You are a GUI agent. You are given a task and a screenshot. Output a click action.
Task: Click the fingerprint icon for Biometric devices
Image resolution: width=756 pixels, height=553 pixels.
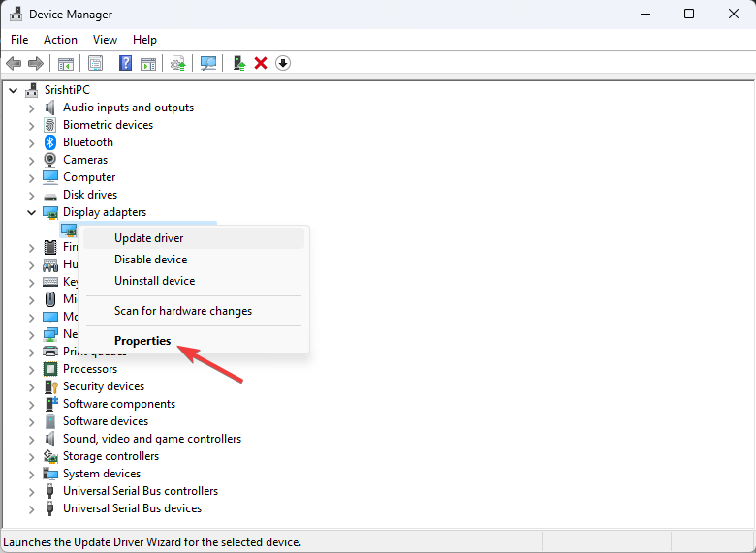tap(50, 125)
